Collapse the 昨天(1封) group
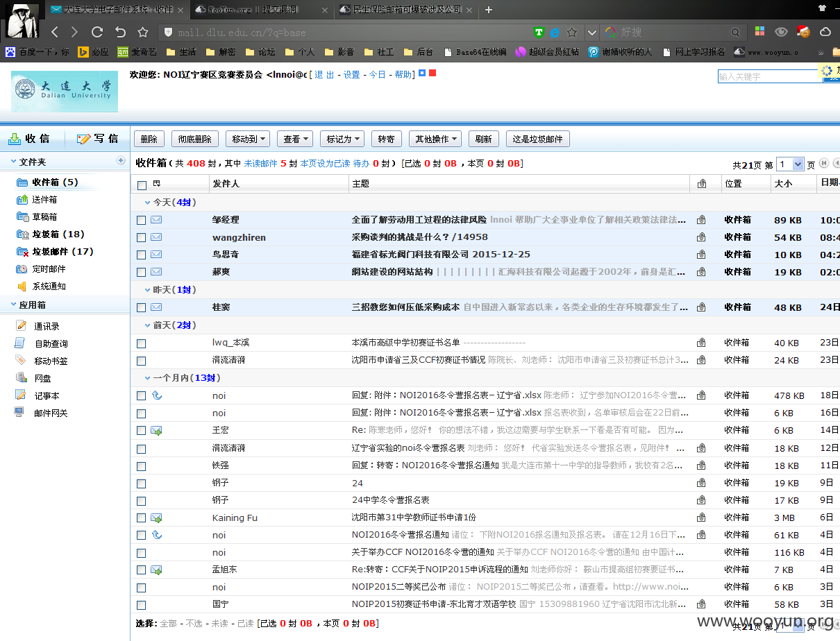The width and height of the screenshot is (840, 641). coord(147,289)
